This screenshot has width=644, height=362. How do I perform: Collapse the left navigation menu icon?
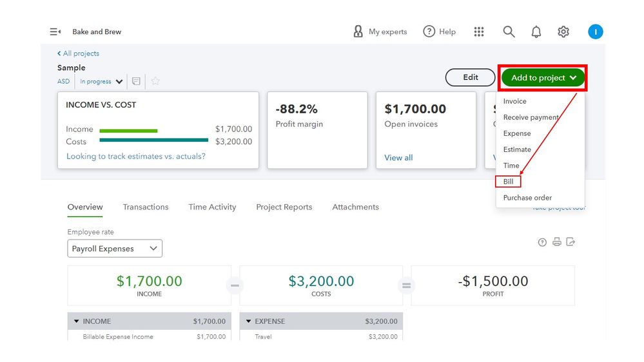pyautogui.click(x=55, y=32)
